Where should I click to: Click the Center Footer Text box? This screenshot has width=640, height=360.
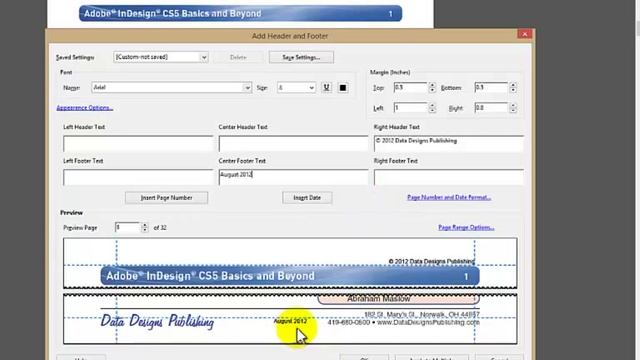point(293,178)
